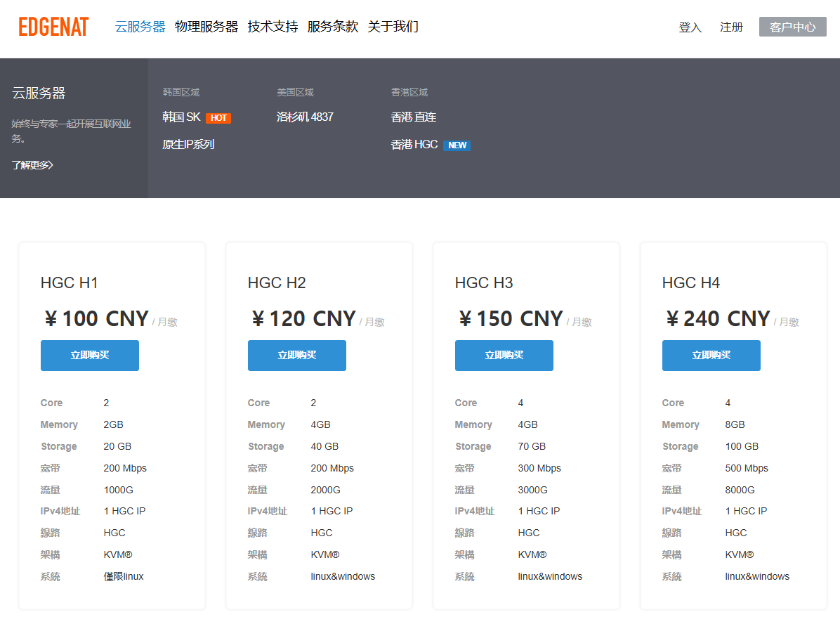Select 关于我们 in the navigation
The height and width of the screenshot is (617, 840).
[393, 26]
